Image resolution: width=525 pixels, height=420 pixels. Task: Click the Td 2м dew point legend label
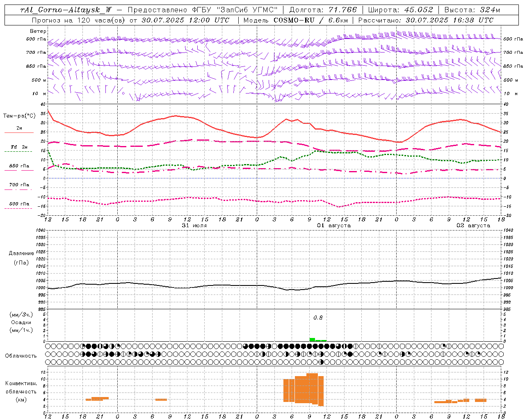pyautogui.click(x=19, y=147)
